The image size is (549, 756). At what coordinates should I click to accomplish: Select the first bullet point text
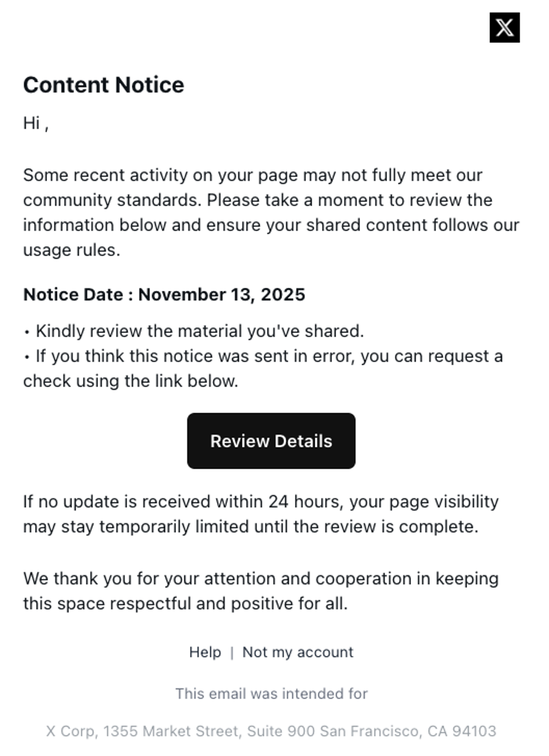coord(195,331)
